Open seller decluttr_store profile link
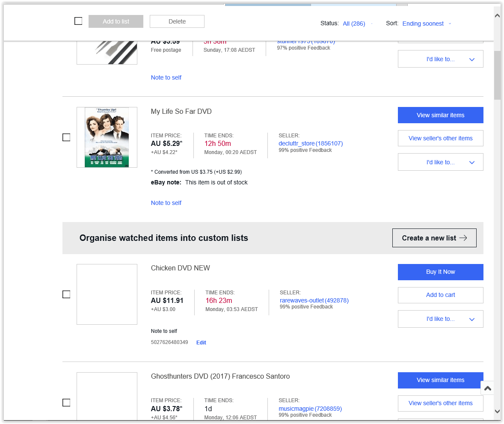The width and height of the screenshot is (504, 424). coord(296,143)
